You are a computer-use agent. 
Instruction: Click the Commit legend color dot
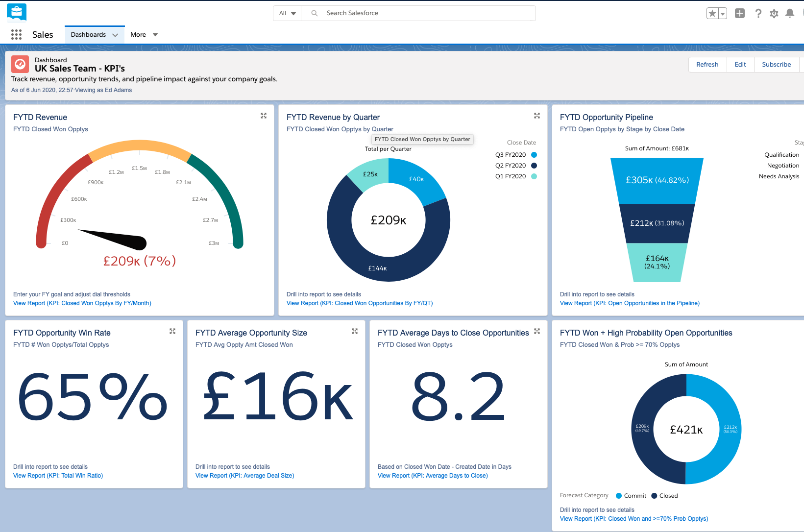[x=619, y=496]
